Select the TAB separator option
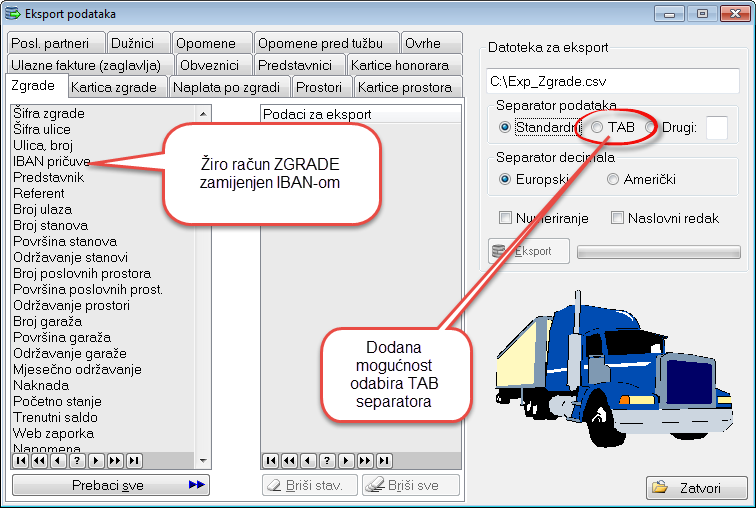756x508 pixels. coord(597,127)
